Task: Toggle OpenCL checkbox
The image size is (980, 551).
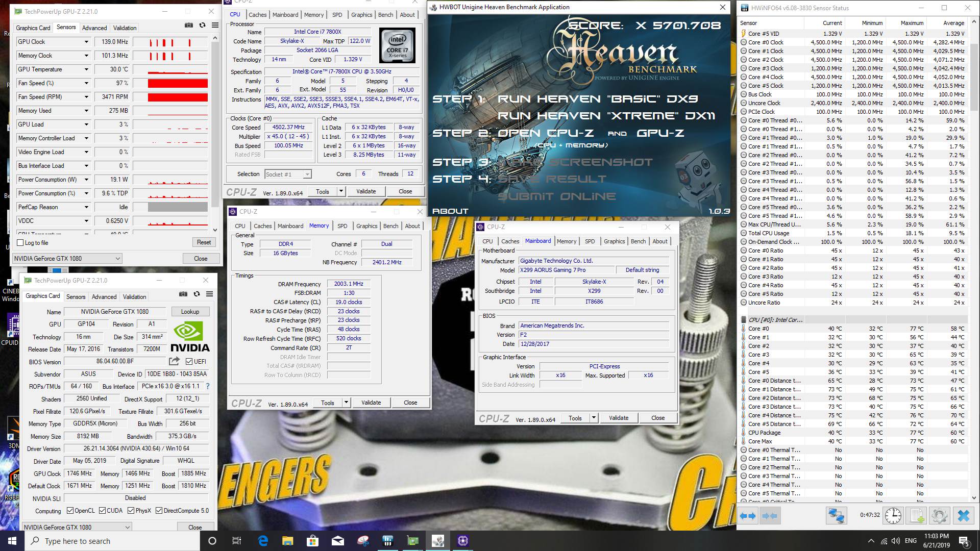Action: pos(69,511)
